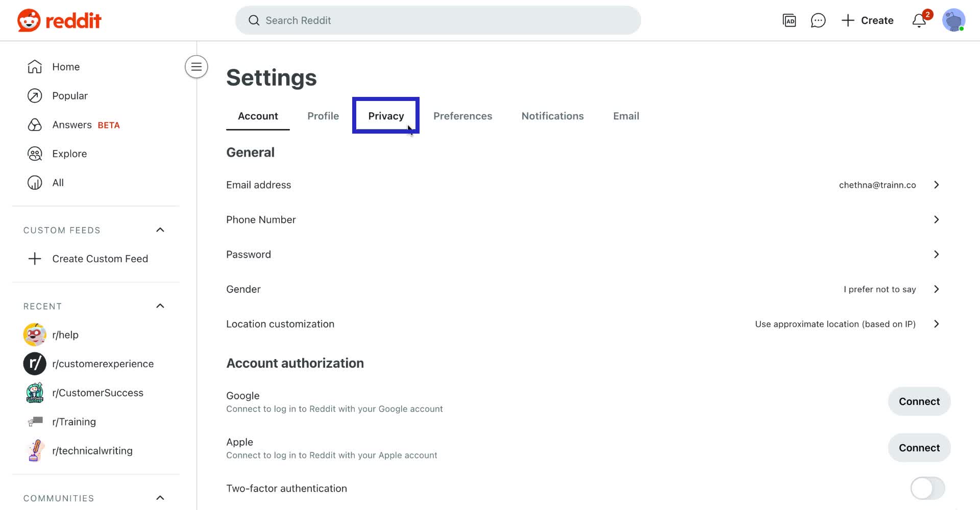Viewport: 980px width, 510px height.
Task: Switch to the Notifications tab
Action: click(552, 116)
